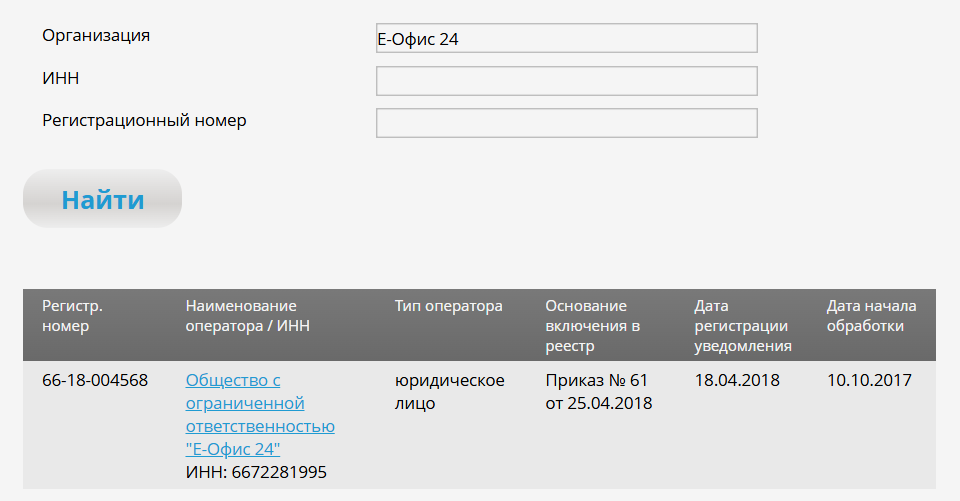
Task: Click the Найти search button
Action: pyautogui.click(x=102, y=199)
